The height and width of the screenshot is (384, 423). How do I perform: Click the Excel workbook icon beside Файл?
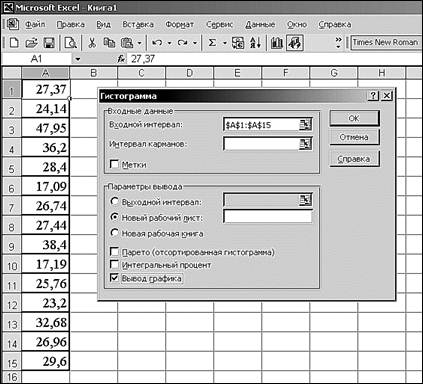tap(13, 24)
